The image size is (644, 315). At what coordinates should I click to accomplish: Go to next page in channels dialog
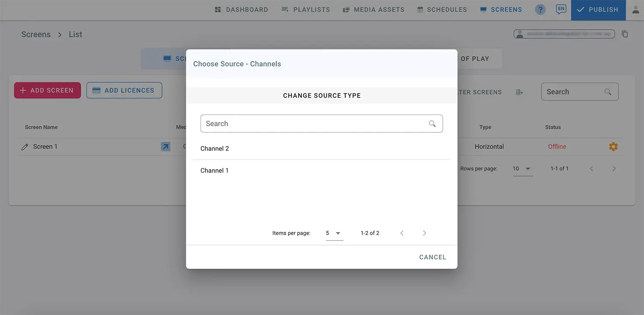pyautogui.click(x=424, y=233)
